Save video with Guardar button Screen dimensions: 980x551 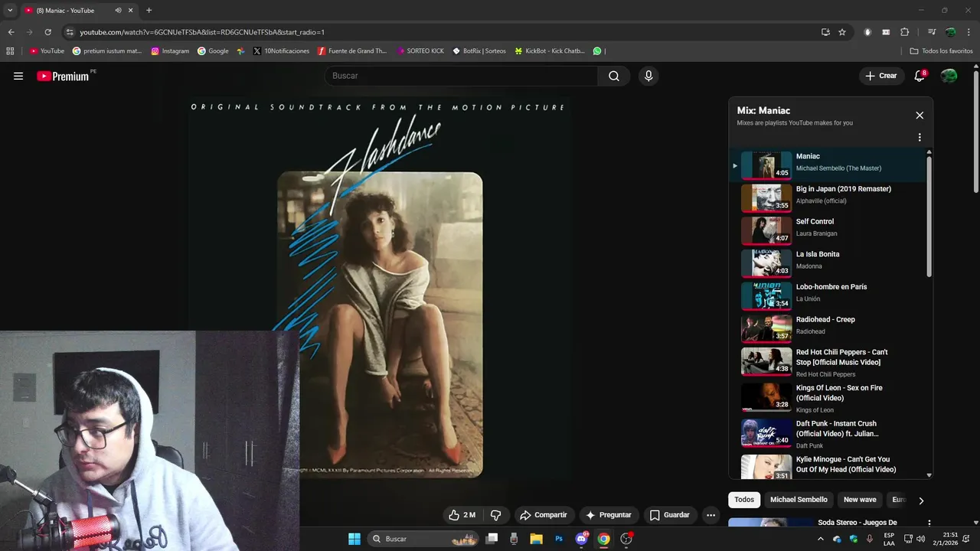pos(670,515)
